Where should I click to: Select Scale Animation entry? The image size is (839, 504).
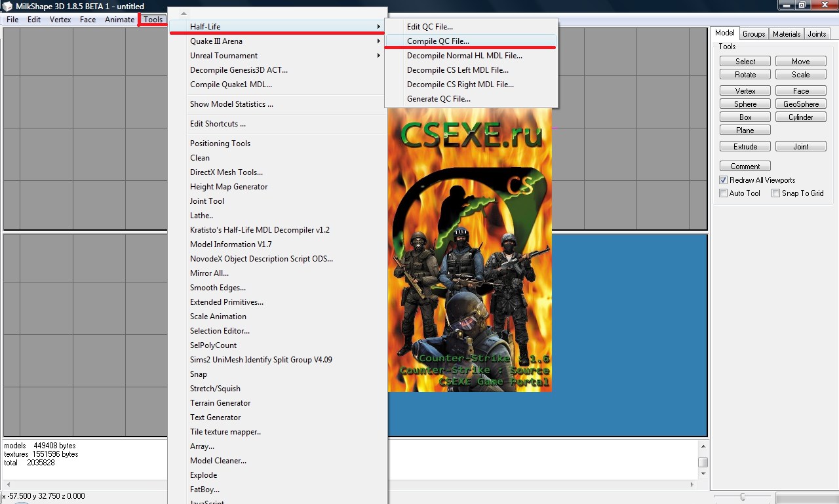point(277,317)
